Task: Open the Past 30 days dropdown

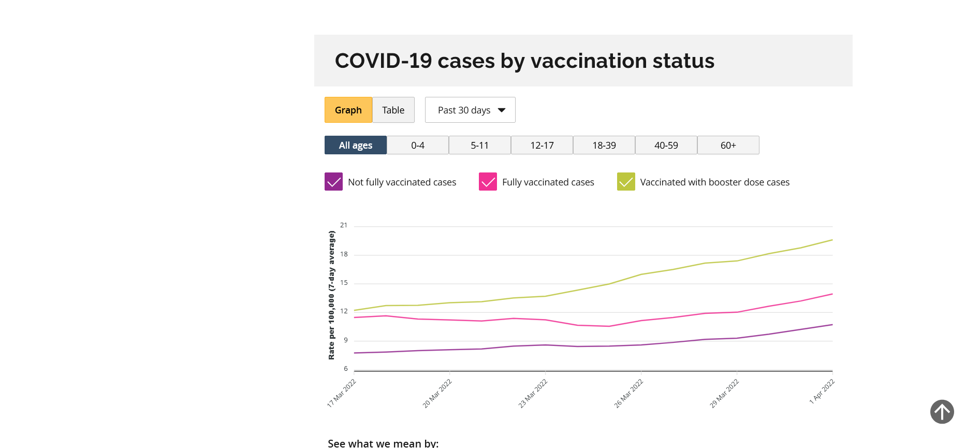Action: (470, 110)
